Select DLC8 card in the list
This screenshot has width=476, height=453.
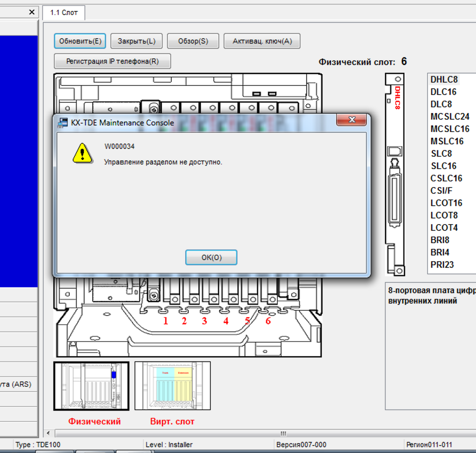coord(441,104)
